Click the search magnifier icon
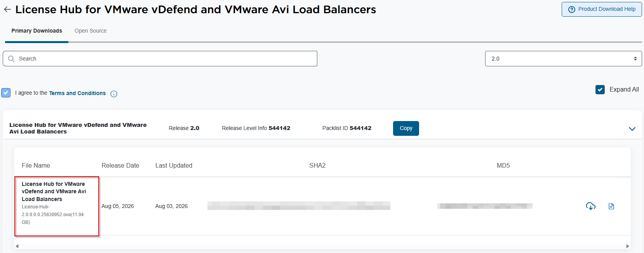644x253 pixels. (11, 59)
